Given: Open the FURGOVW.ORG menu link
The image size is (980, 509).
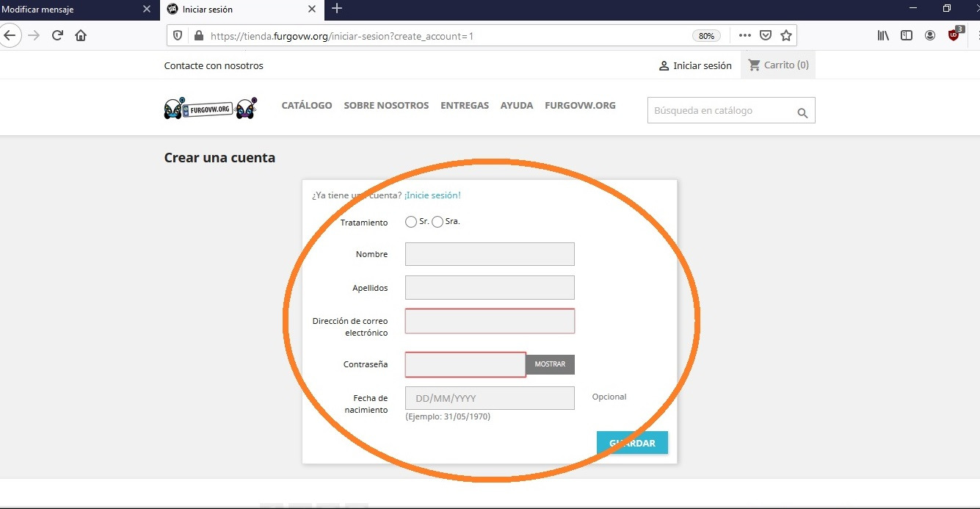Looking at the screenshot, I should (580, 105).
